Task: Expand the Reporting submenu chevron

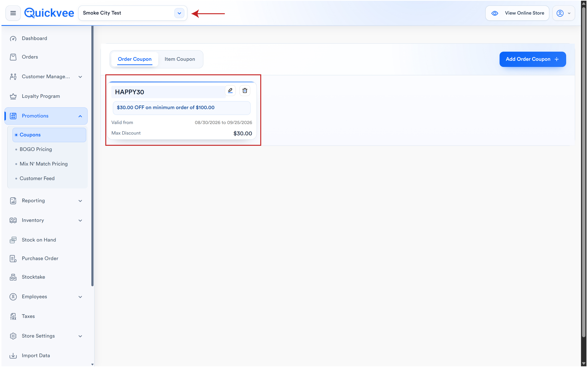Action: [80, 201]
